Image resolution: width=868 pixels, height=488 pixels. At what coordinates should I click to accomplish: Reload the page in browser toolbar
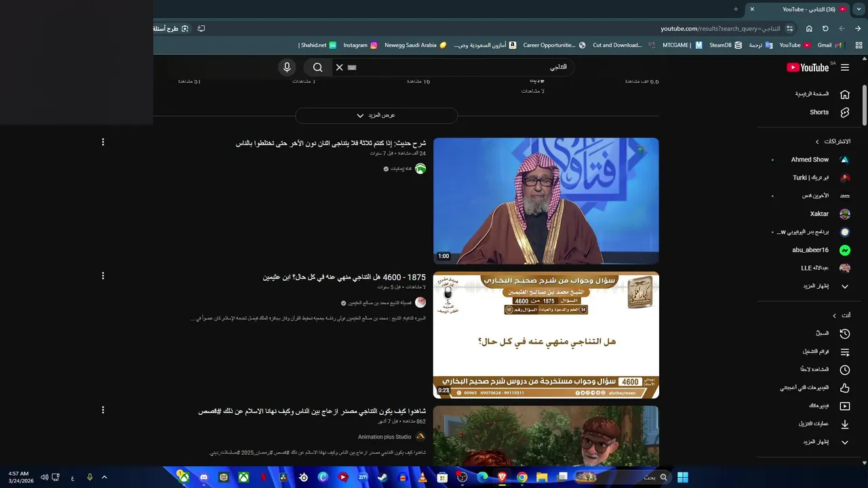(x=825, y=28)
